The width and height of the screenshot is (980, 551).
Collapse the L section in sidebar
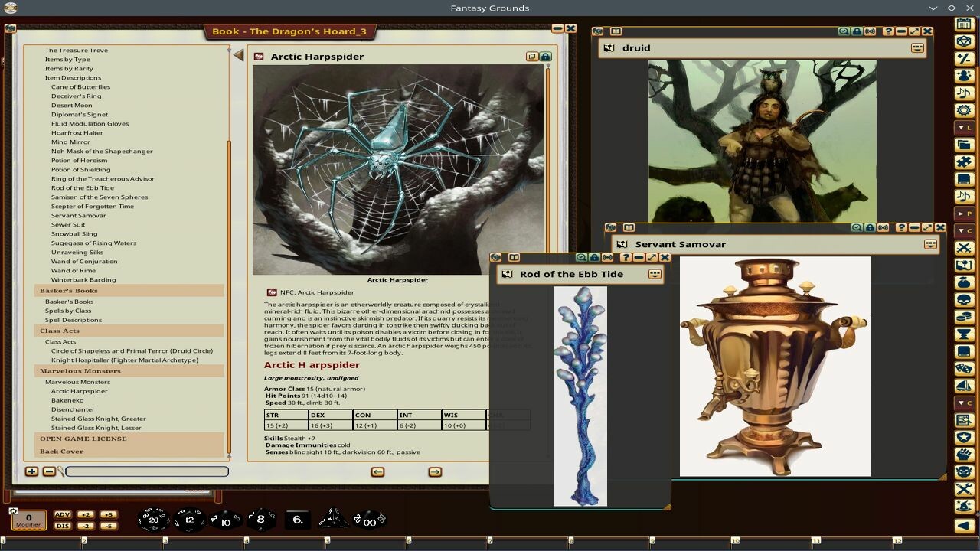click(964, 126)
